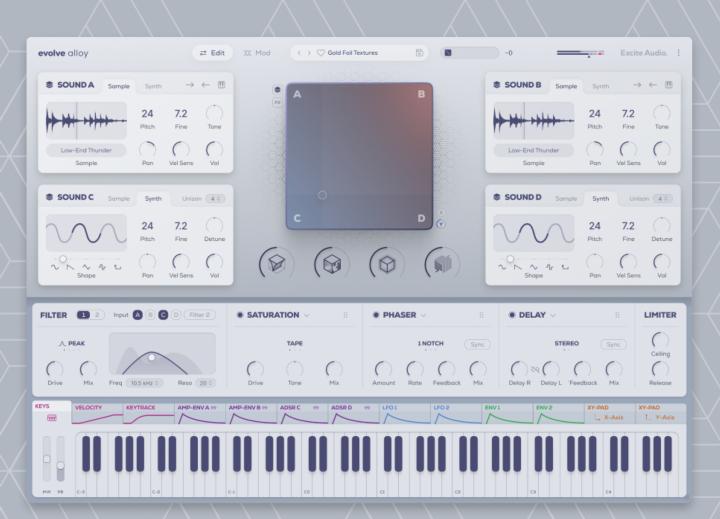Screen dimensions: 720x519
Task: Open Sound A Low-End Thunder sample selector
Action: (86, 150)
